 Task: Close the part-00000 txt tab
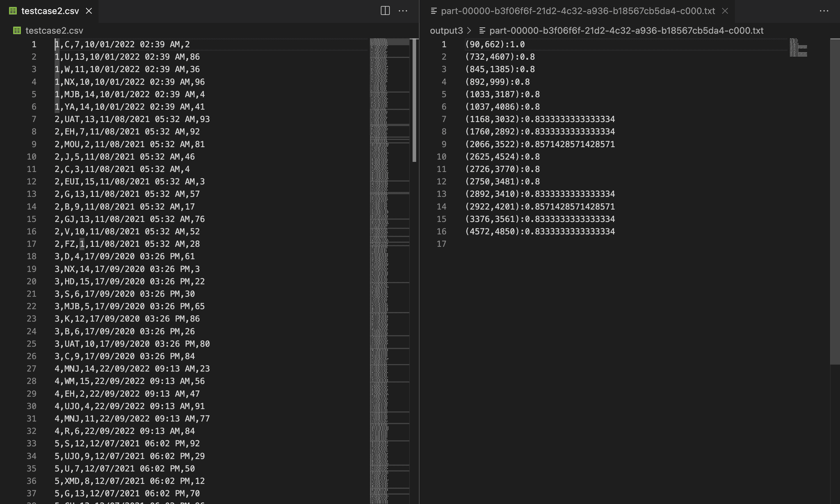[725, 11]
